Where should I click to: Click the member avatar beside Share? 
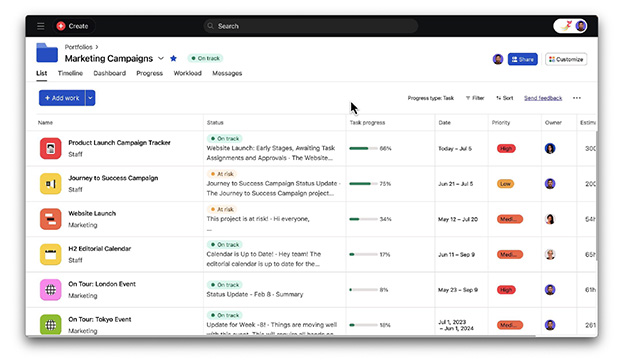497,59
